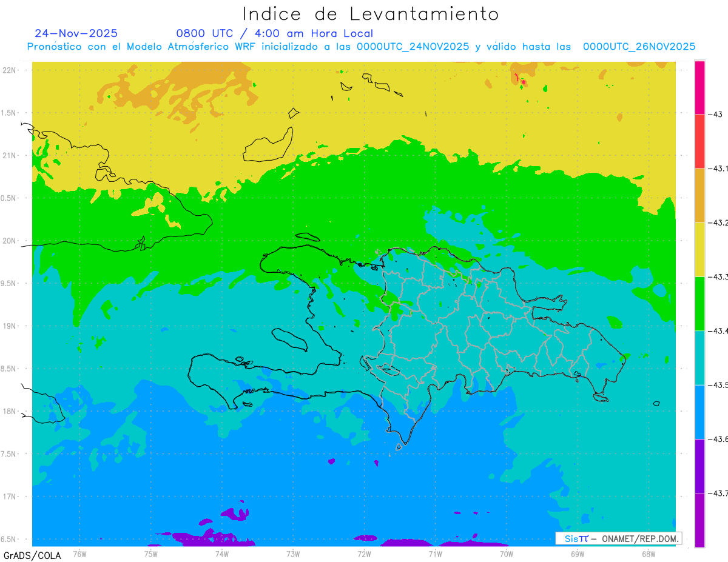Click the magenta swatch atop the color scale

pos(699,87)
